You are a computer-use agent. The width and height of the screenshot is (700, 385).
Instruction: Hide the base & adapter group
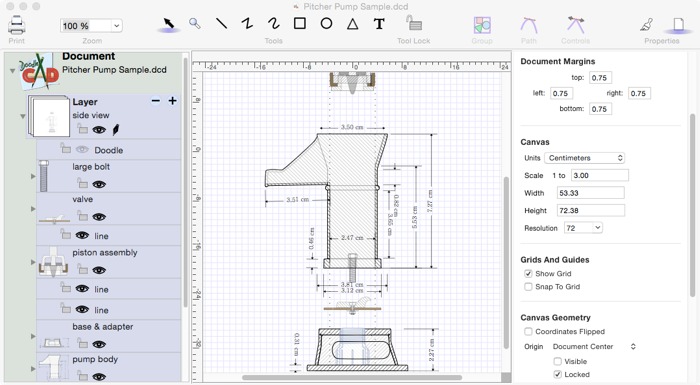(x=99, y=344)
